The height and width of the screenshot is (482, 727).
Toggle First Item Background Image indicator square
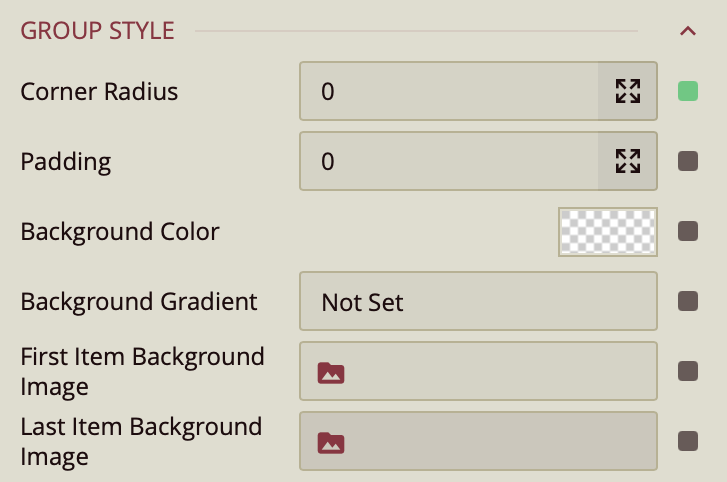688,371
